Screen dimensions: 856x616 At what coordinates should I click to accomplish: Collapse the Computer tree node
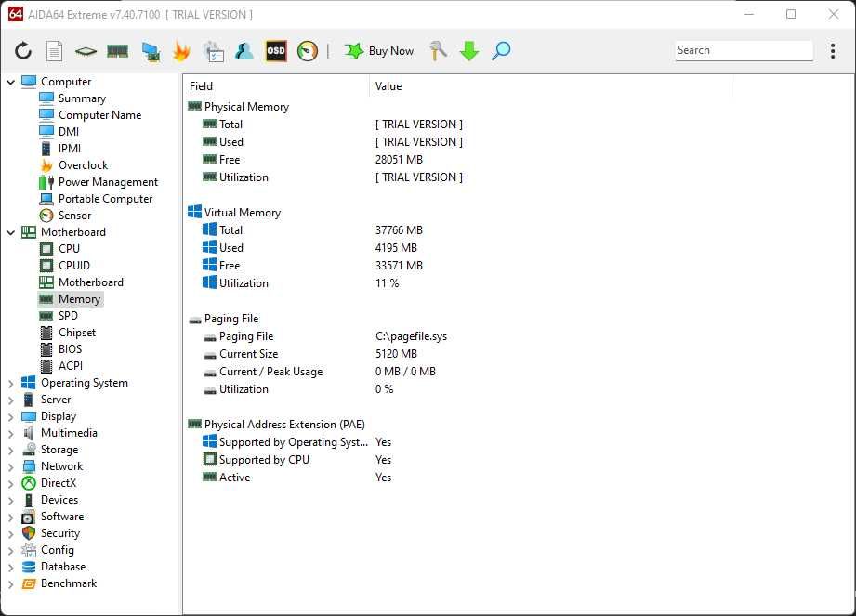pos(10,82)
